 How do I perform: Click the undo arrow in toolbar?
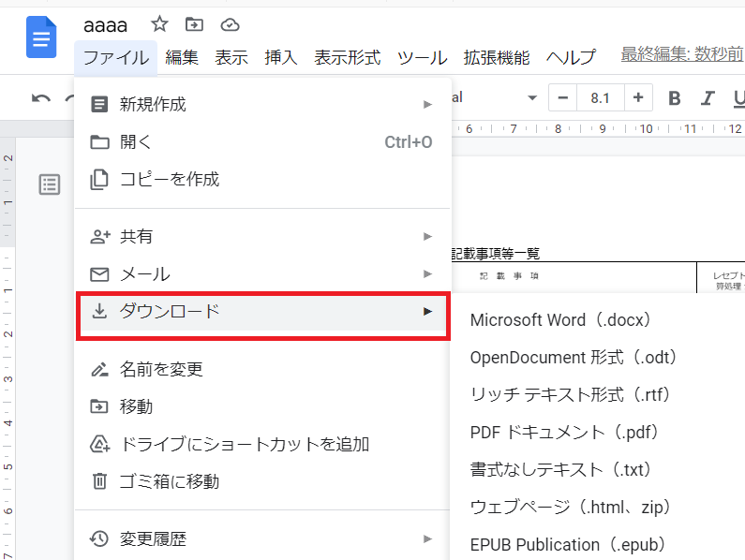(41, 98)
